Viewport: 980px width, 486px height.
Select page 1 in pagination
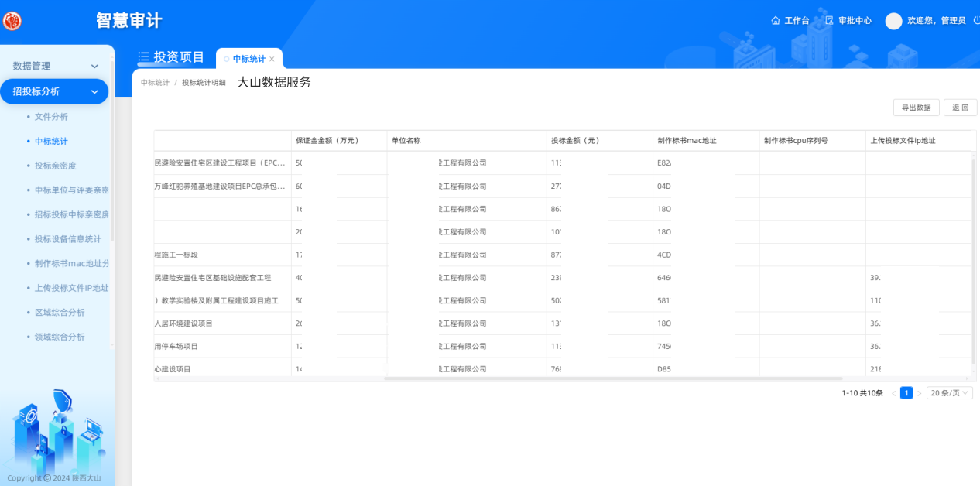point(906,393)
